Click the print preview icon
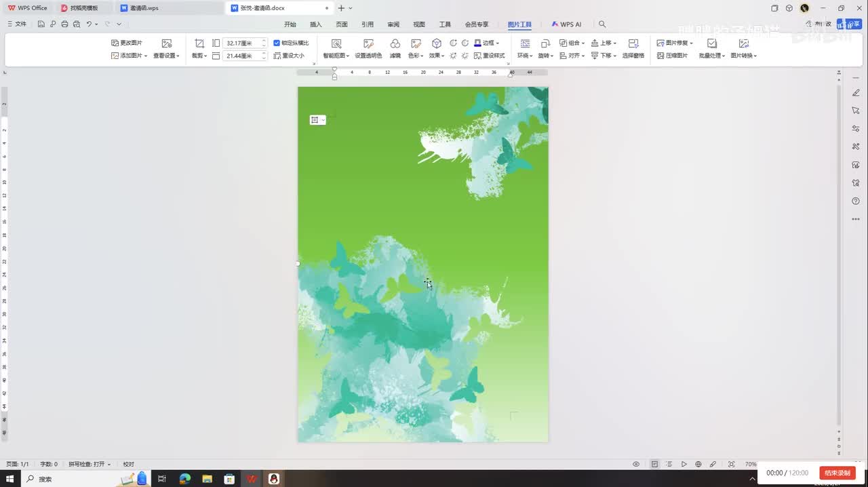The image size is (868, 487). (x=76, y=24)
